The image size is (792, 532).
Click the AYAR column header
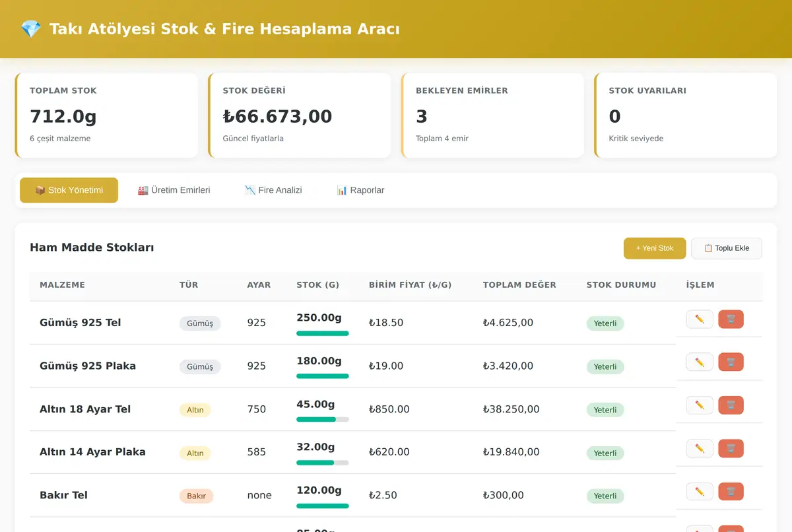[259, 285]
